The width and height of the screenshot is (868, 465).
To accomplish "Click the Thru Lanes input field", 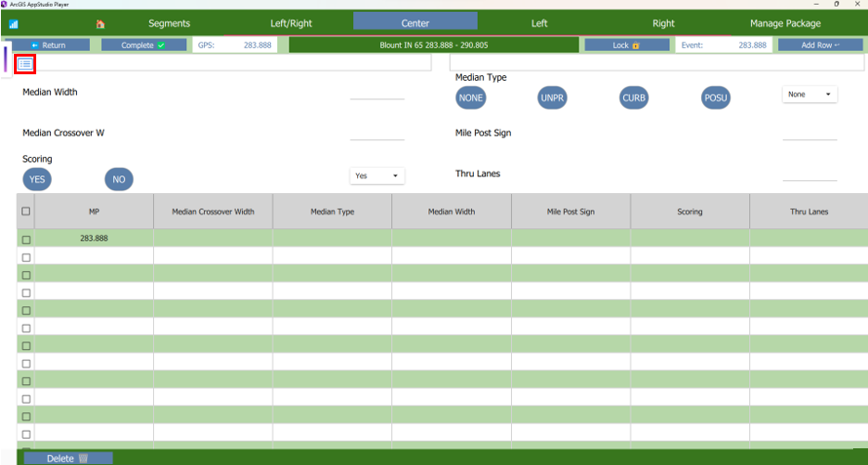I will point(810,174).
